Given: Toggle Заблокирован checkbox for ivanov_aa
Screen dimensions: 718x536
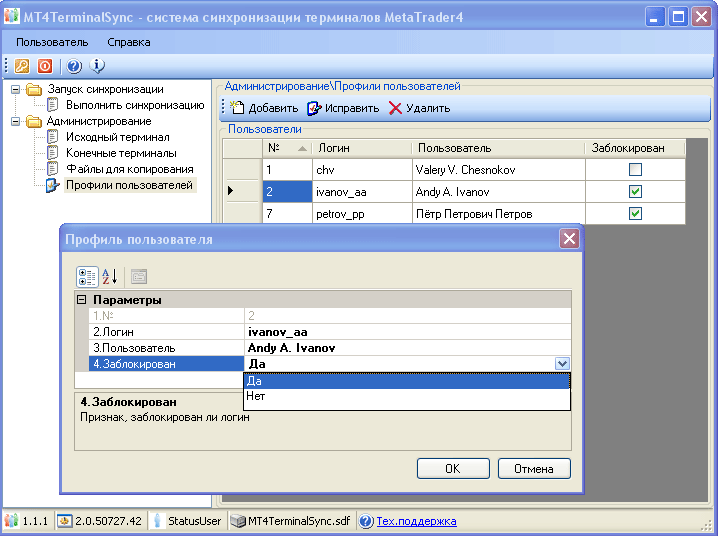Looking at the screenshot, I should tap(635, 191).
